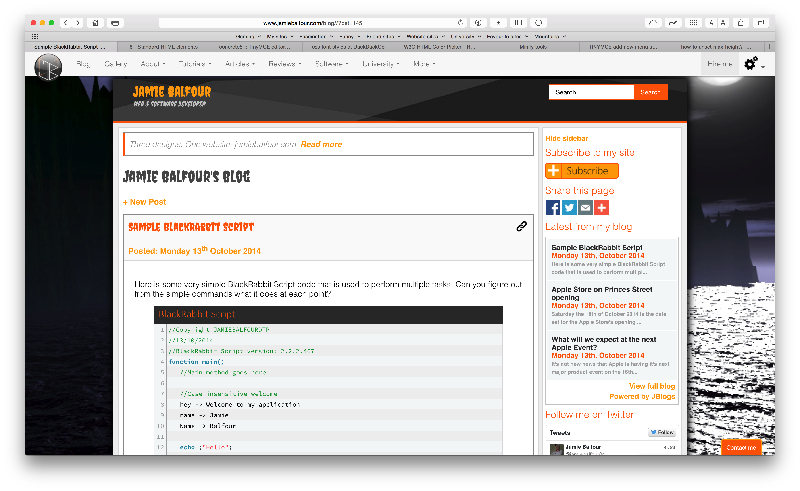Click the site search input field
This screenshot has height=491, width=800.
coord(591,92)
